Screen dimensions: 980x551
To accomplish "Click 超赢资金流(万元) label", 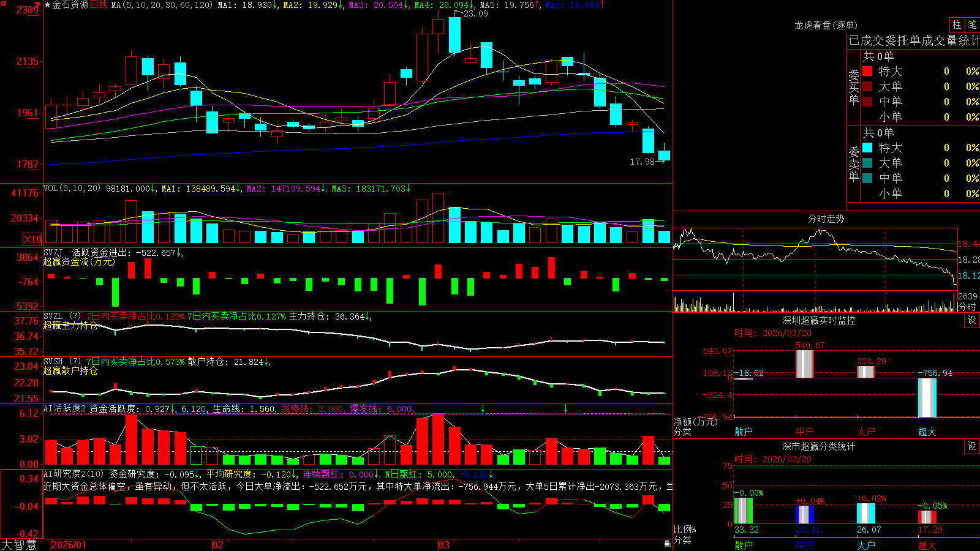I will pos(79,261).
